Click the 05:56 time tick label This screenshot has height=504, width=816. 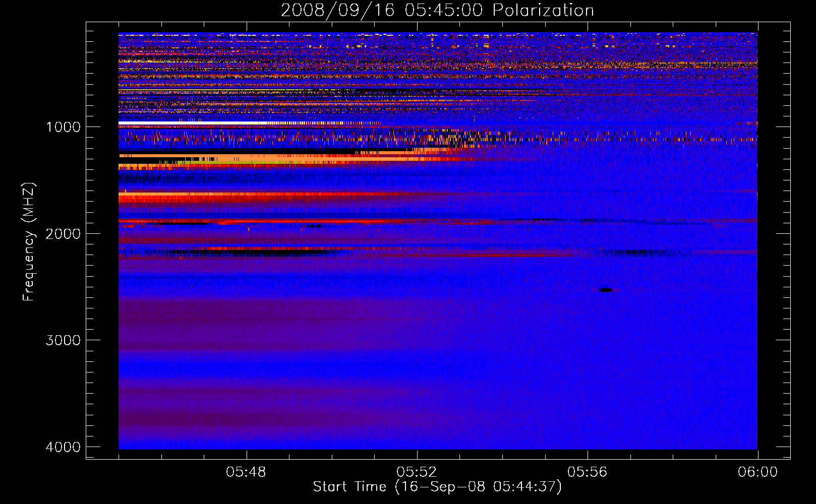coord(587,472)
